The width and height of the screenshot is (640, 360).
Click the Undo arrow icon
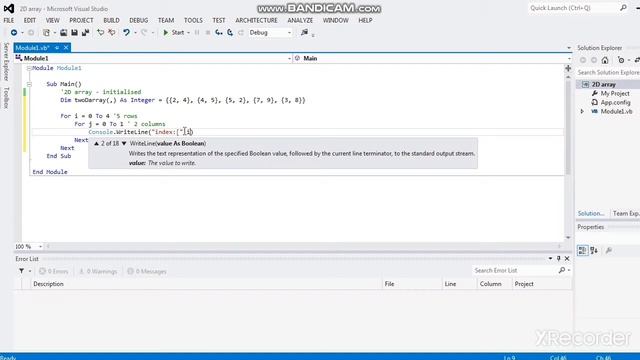[x=126, y=33]
